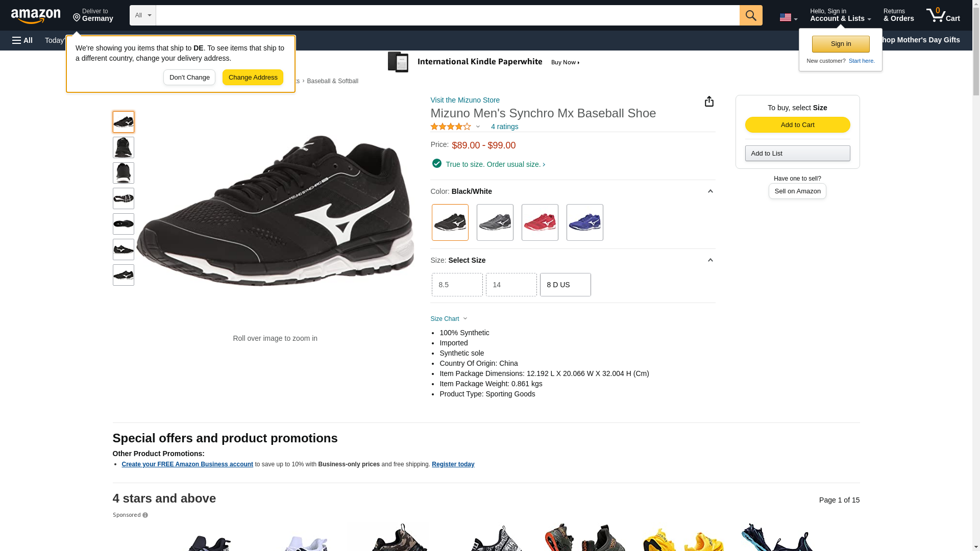Visit the Mizuno Store link
This screenshot has height=551, width=980.
pos(465,100)
